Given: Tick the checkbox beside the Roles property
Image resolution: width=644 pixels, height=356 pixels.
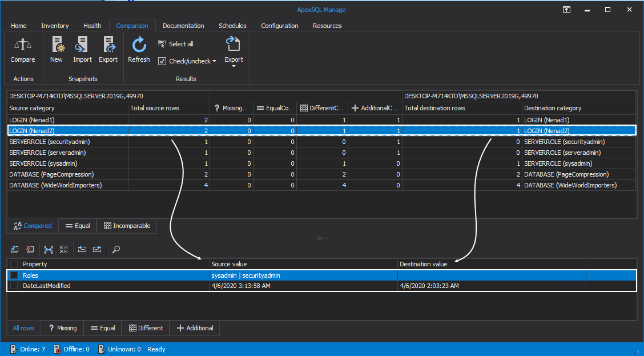Looking at the screenshot, I should tap(14, 275).
